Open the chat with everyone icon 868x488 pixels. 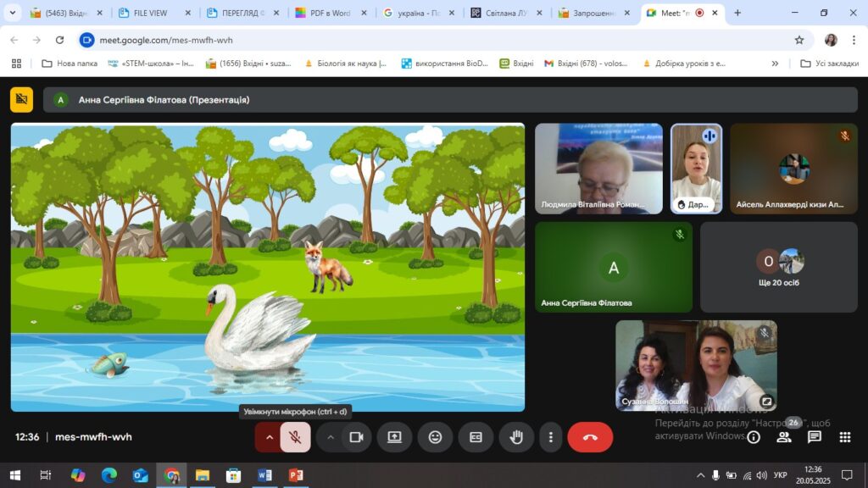pos(815,437)
